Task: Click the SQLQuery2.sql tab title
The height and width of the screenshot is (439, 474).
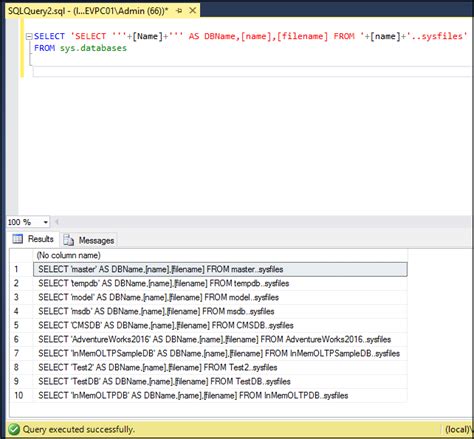Action: [x=88, y=11]
